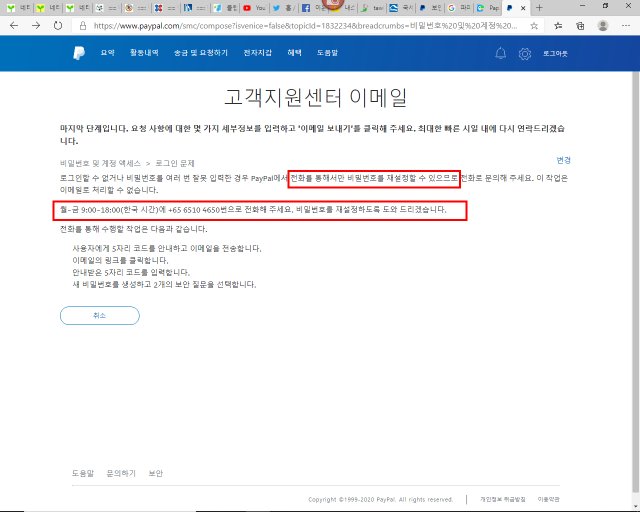Go back with browser back arrow
The height and width of the screenshot is (512, 640).
[14, 26]
